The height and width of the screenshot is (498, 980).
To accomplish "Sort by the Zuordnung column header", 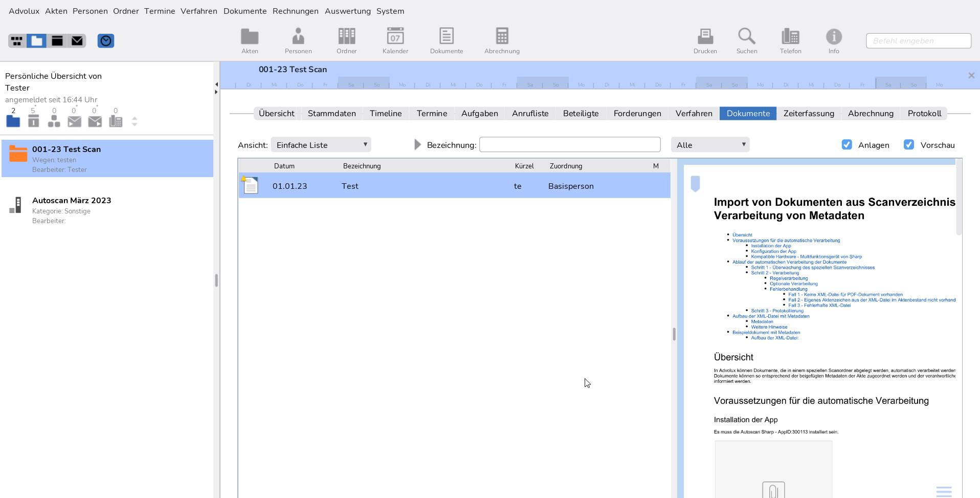I will point(566,166).
